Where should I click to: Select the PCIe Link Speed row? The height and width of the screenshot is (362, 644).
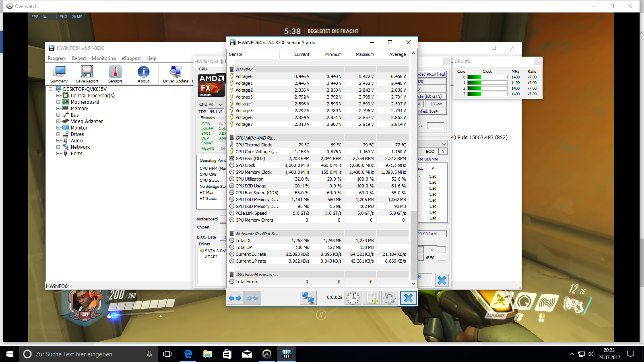point(318,213)
